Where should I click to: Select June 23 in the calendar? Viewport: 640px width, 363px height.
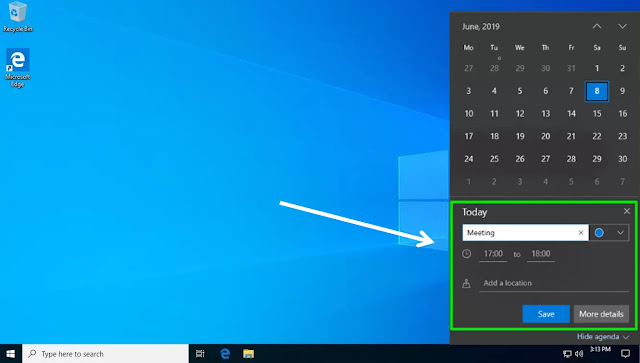pos(622,136)
